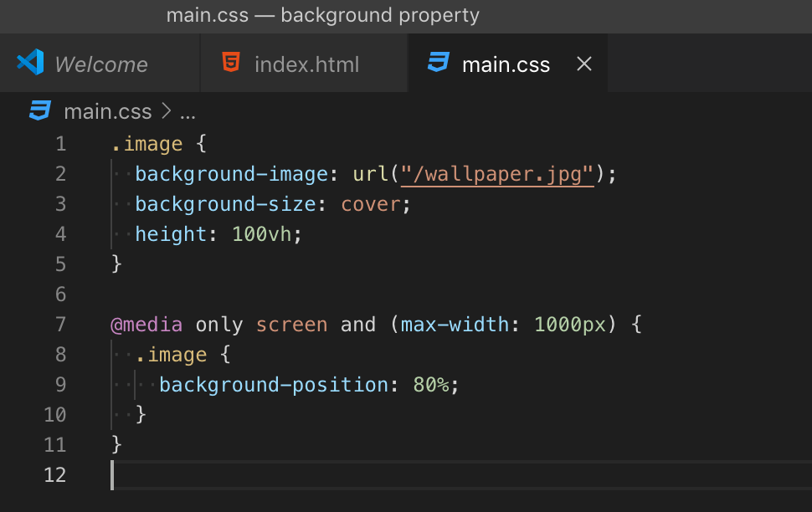Close the main.css editor tab
812x512 pixels.
pos(583,63)
